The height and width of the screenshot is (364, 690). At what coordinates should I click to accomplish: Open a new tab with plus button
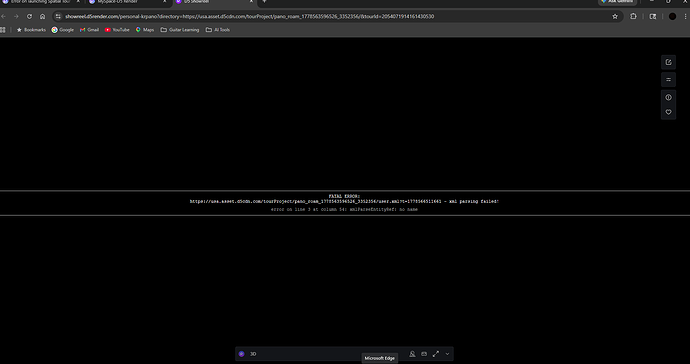click(264, 2)
